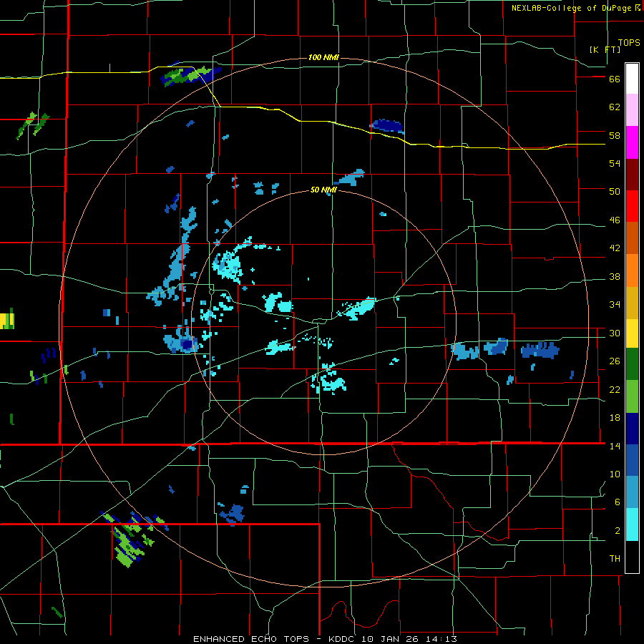
Task: Click the yellow legend swatch
Action: pos(632,333)
